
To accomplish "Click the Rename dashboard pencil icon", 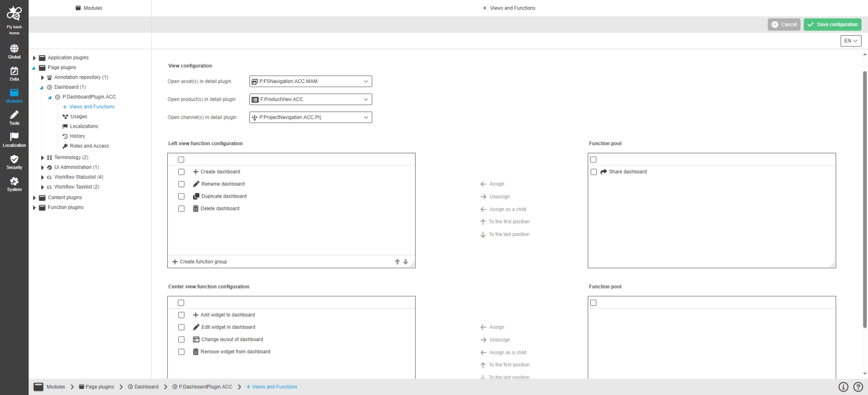I will coord(196,184).
